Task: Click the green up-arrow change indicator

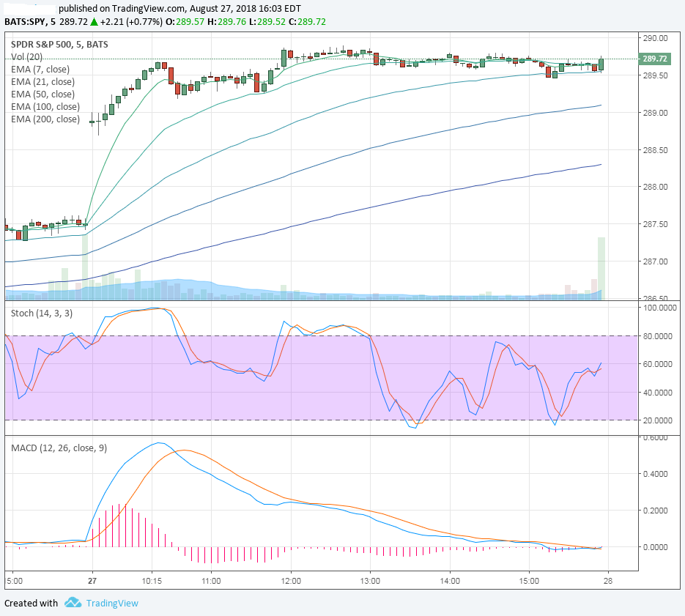Action: point(94,22)
